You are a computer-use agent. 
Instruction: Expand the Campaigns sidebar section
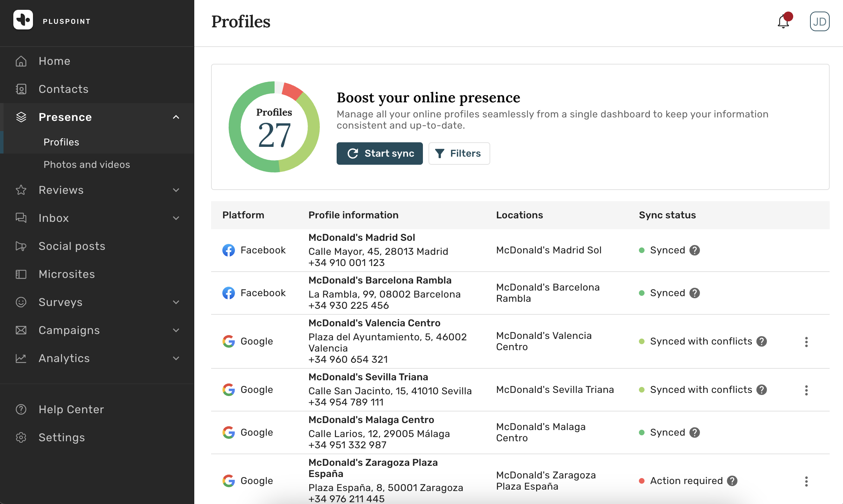click(x=176, y=330)
